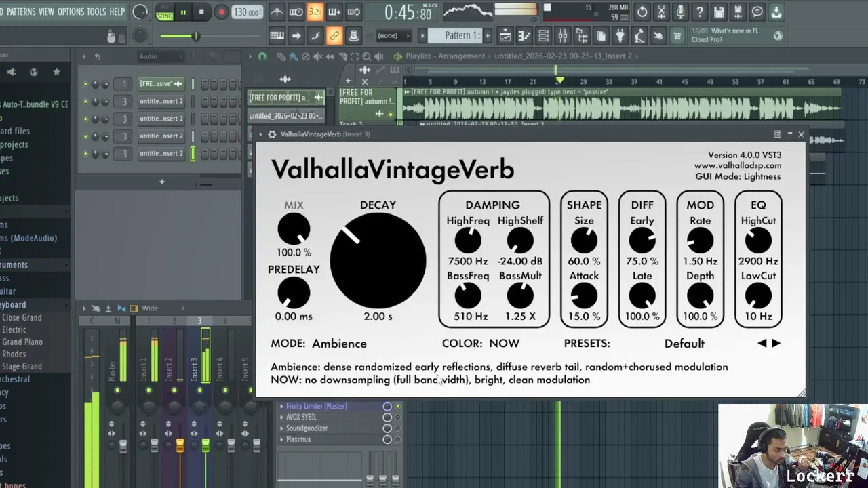Expand Soundgoodizer slot arrow
Image resolution: width=868 pixels, height=488 pixels.
tap(281, 428)
